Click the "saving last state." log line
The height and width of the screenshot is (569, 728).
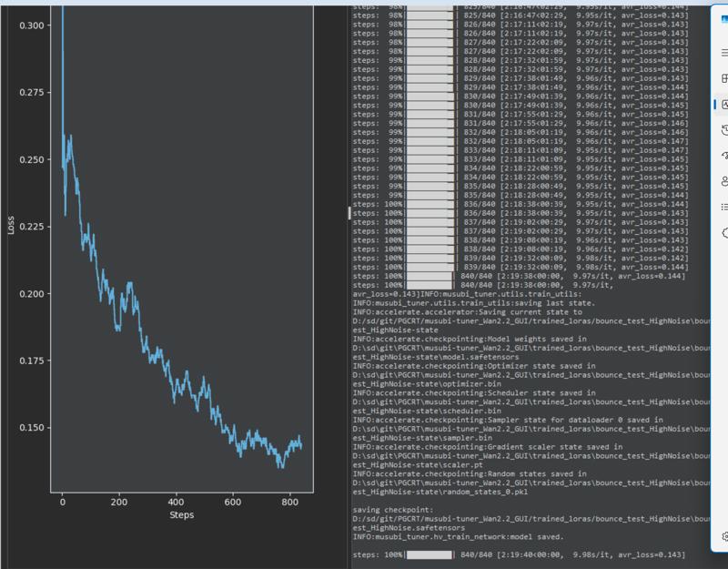coord(474,303)
